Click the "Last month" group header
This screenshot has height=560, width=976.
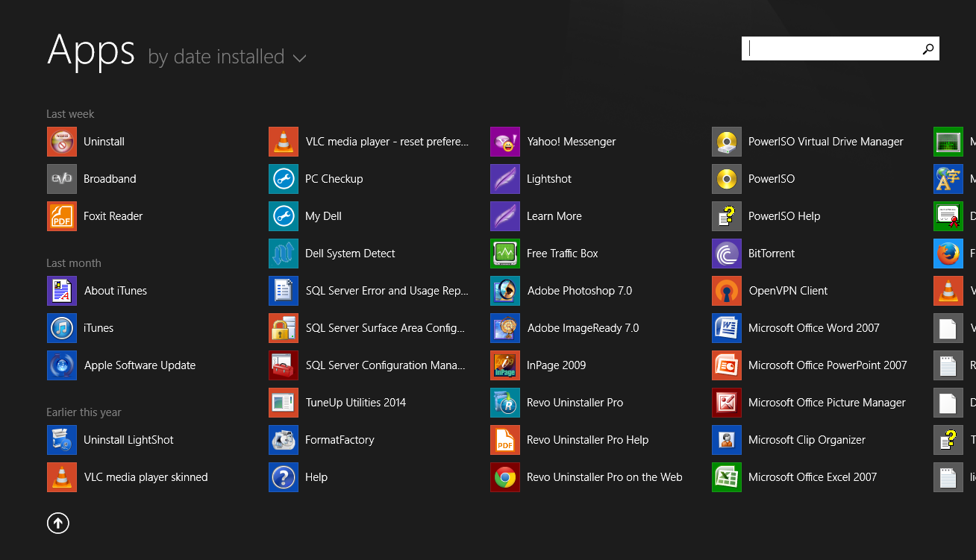pyautogui.click(x=74, y=263)
